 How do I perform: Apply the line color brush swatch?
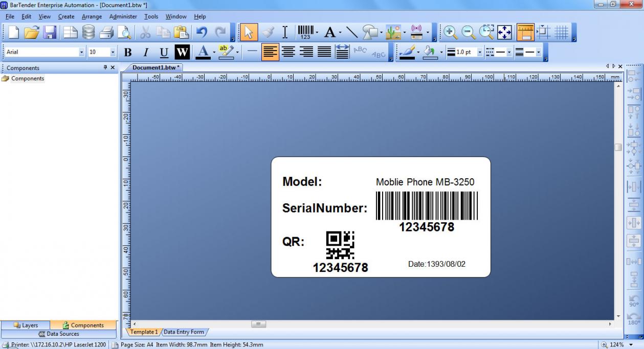[407, 52]
